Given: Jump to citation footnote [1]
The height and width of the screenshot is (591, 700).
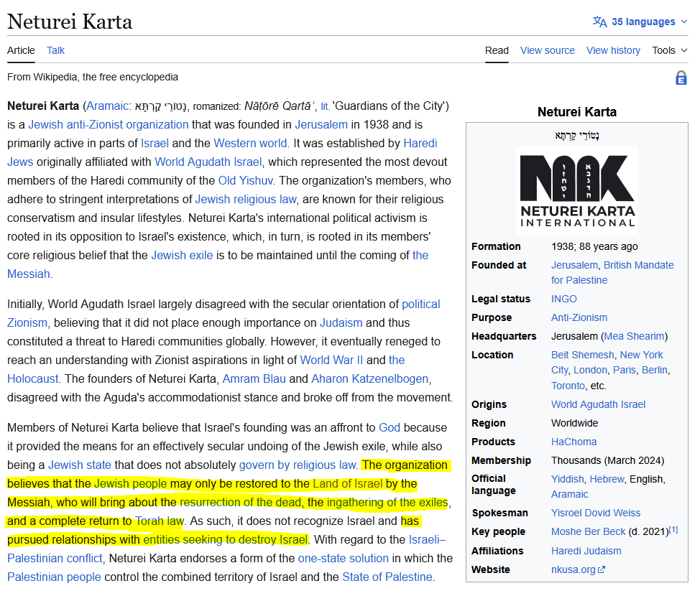Looking at the screenshot, I should pyautogui.click(x=673, y=529).
